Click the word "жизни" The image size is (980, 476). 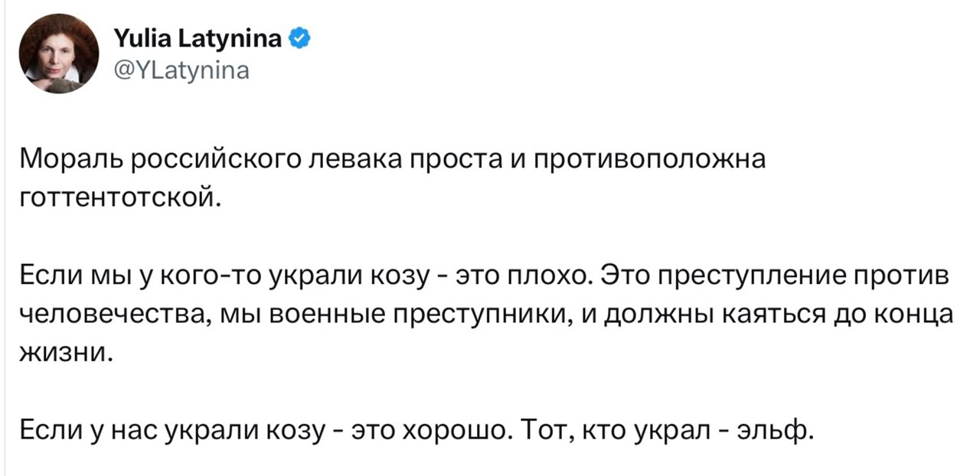point(67,354)
